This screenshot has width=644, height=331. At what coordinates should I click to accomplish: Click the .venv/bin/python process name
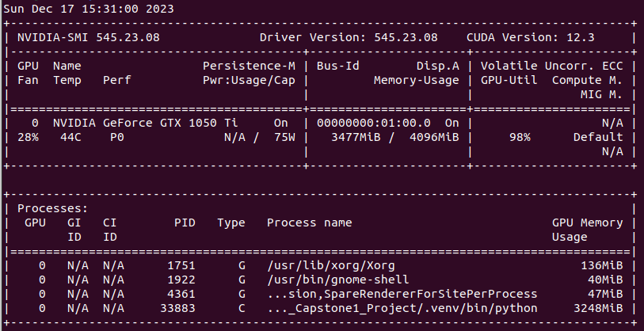403,308
